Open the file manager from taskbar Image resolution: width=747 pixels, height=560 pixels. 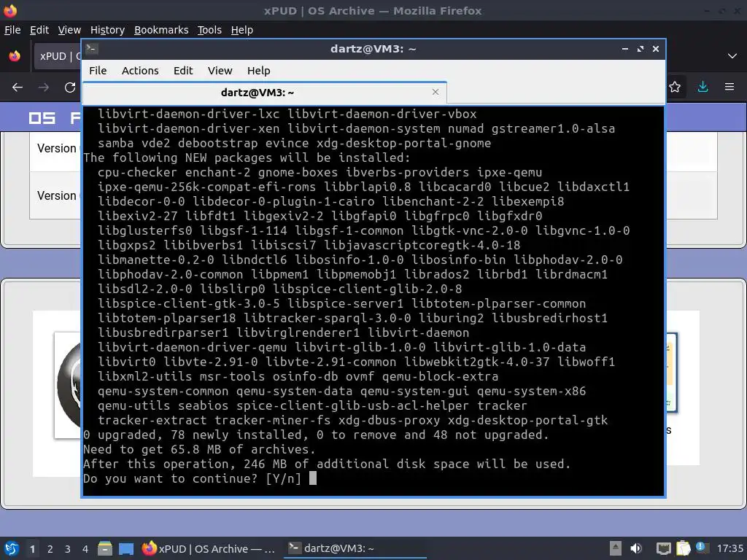click(105, 548)
